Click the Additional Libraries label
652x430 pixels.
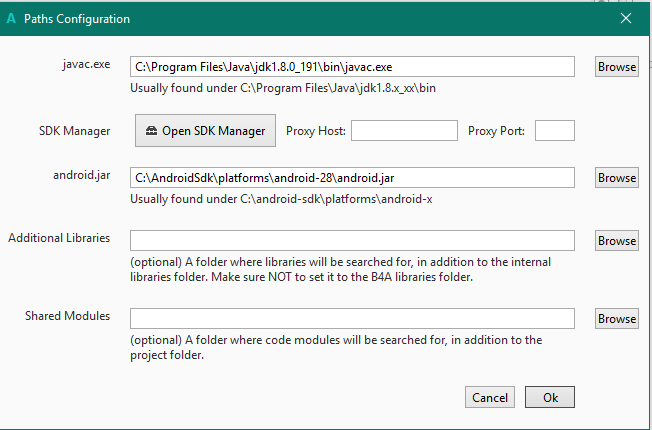coord(58,238)
